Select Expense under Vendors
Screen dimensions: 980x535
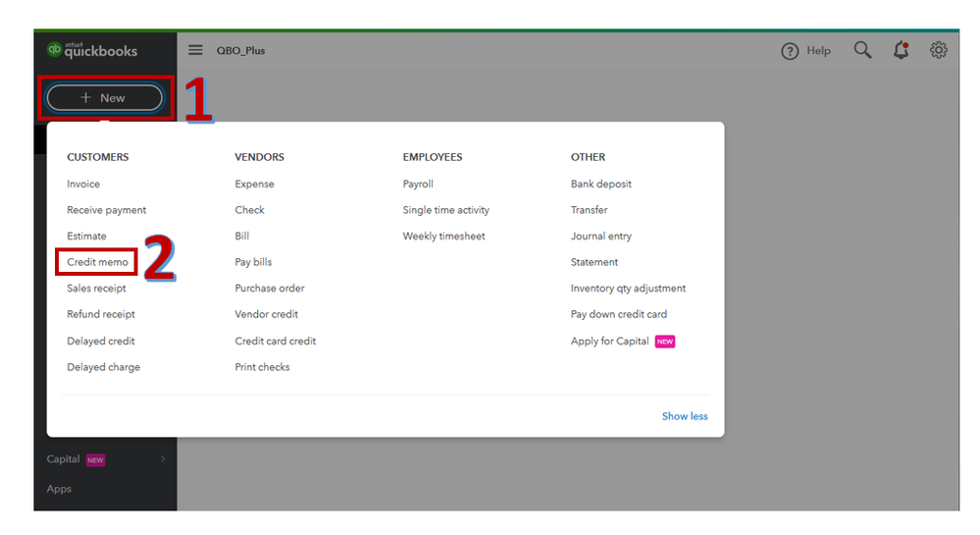254,184
